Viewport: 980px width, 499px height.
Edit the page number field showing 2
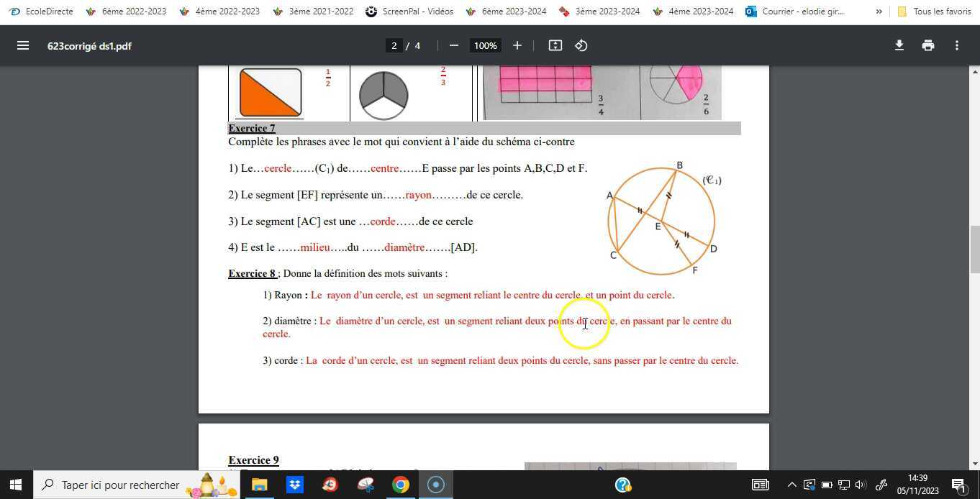(394, 45)
